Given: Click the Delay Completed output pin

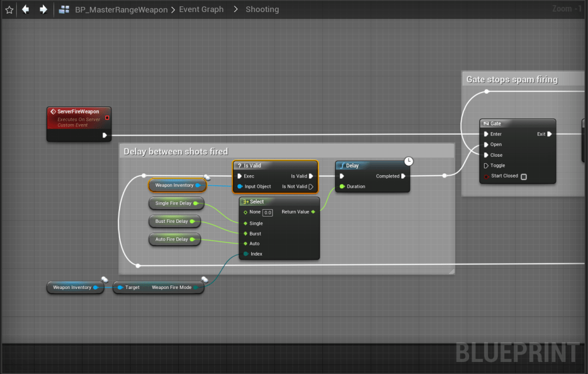Looking at the screenshot, I should [403, 176].
